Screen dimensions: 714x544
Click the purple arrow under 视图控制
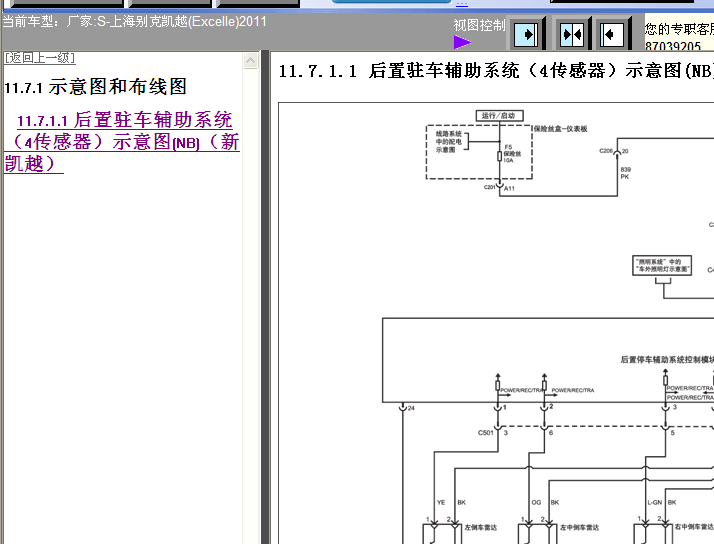tap(462, 42)
